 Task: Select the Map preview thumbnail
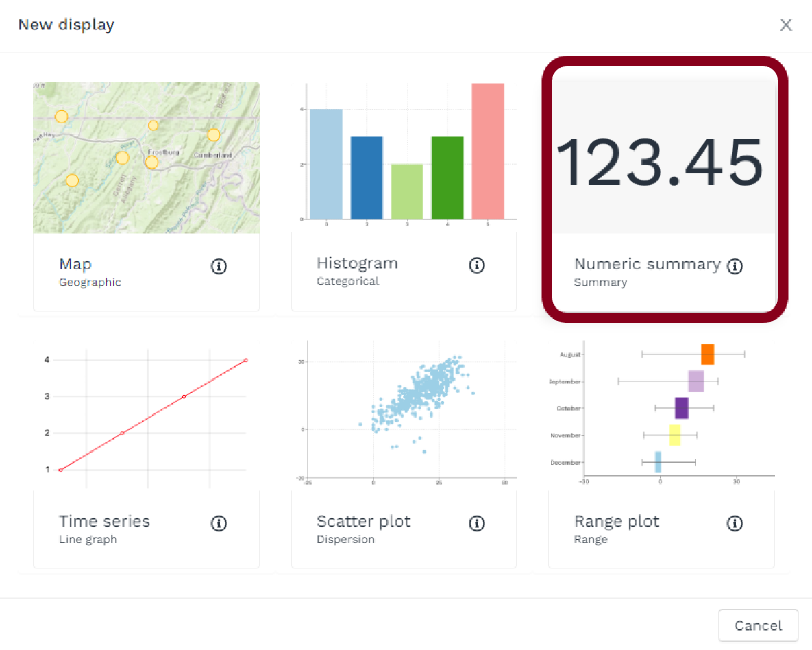click(146, 158)
